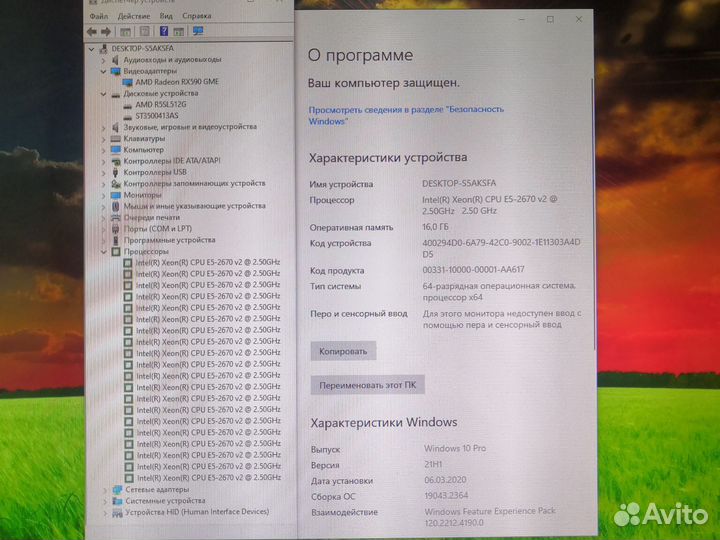Viewport: 720px width, 540px height.
Task: Expand the Контроллеры USB category
Action: tap(104, 173)
